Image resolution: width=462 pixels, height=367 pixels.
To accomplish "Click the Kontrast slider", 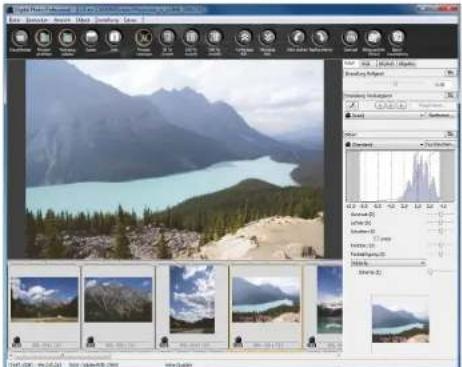I will [x=440, y=214].
